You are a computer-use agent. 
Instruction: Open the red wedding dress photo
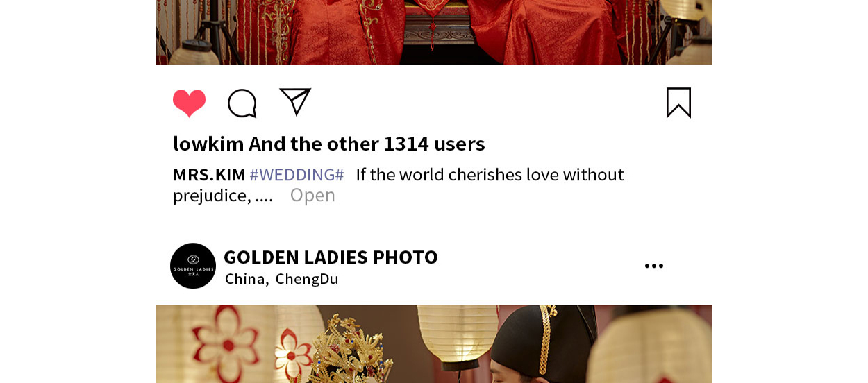click(434, 32)
